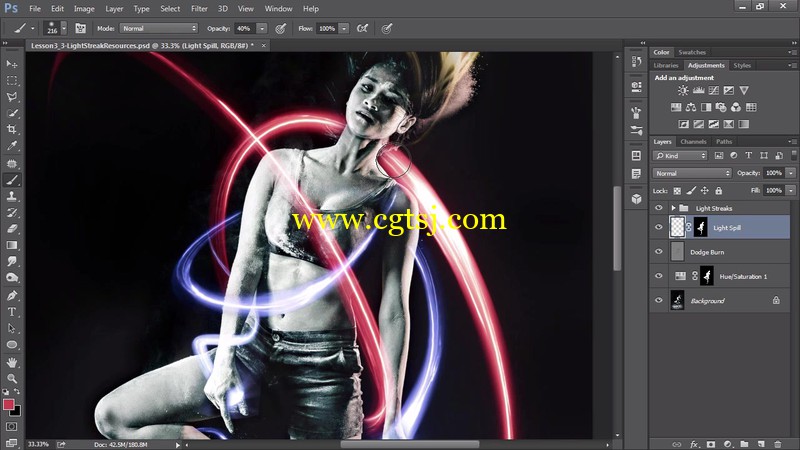Switch to the Styles tab

coord(742,65)
